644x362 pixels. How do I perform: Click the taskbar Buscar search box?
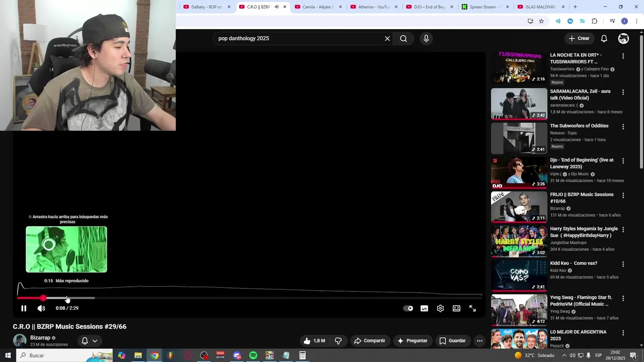click(x=64, y=355)
